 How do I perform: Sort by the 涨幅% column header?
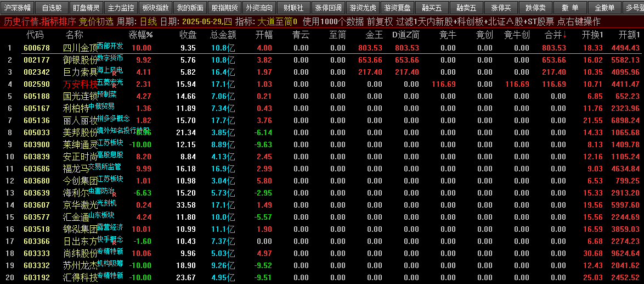point(140,35)
